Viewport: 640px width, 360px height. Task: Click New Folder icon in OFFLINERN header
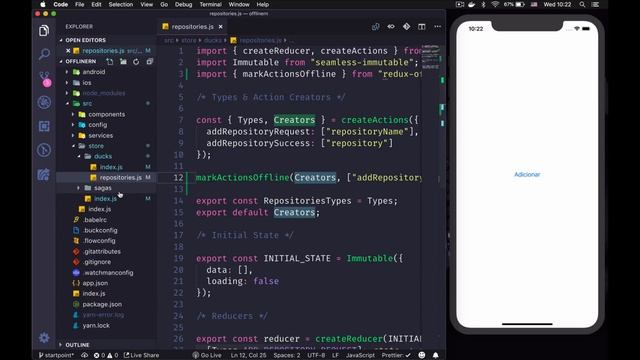pos(123,62)
